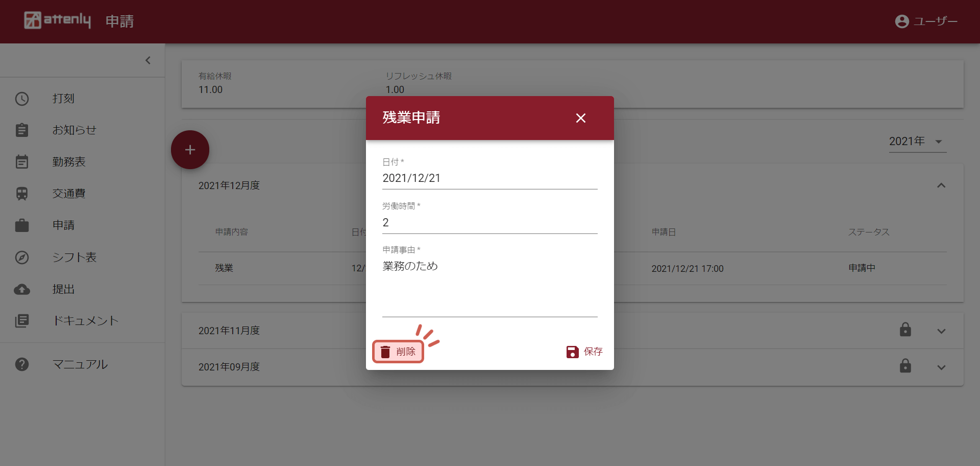Select 申請 in the sidebar menu
Viewport: 980px width, 466px height.
click(64, 225)
